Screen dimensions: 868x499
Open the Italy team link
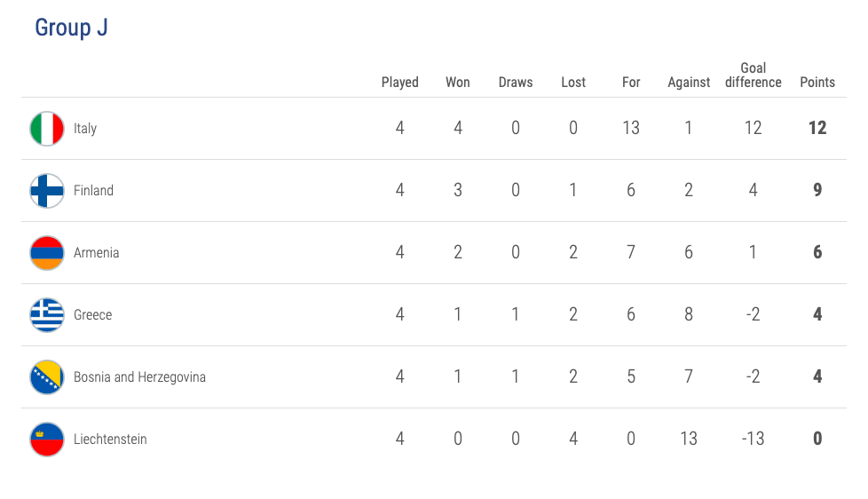point(85,129)
